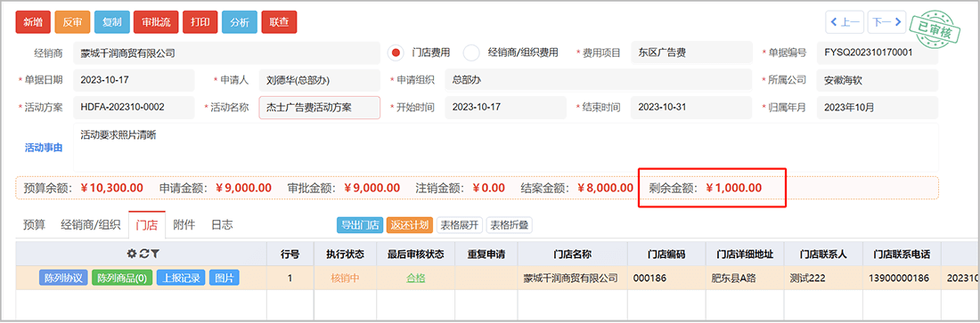
Task: Click the orange 返还计划 button
Action: point(410,225)
